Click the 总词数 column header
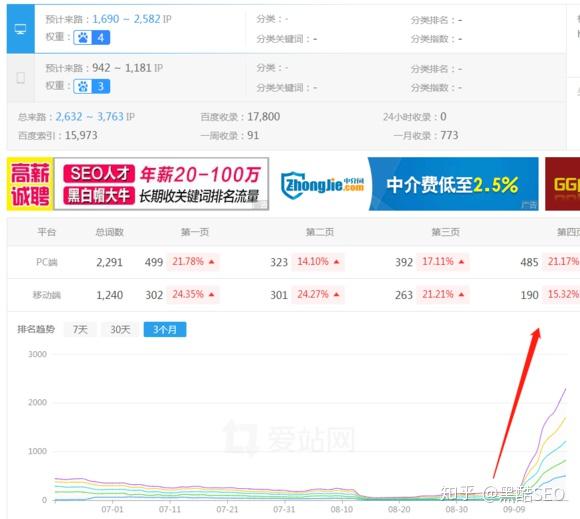The height and width of the screenshot is (519, 580). [x=109, y=232]
